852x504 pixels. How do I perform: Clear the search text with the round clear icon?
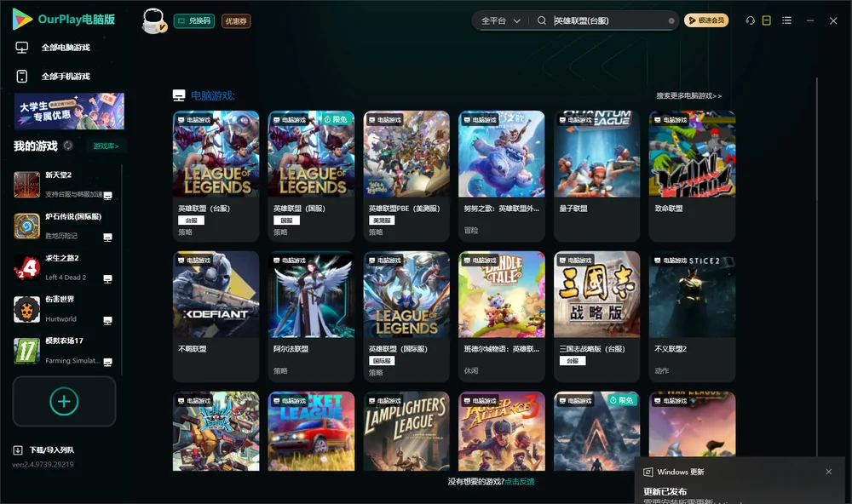(x=671, y=21)
